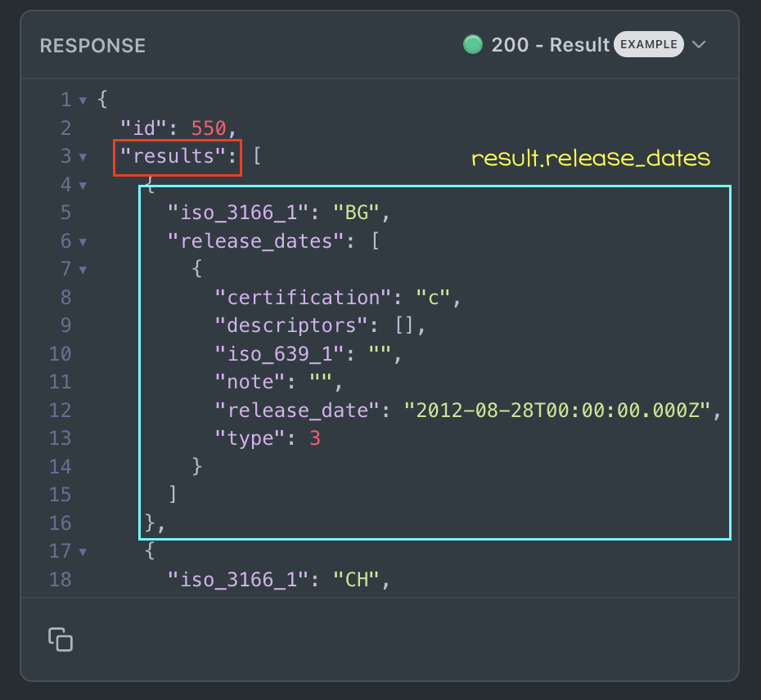This screenshot has width=761, height=700.
Task: Click the "id" key on line 2
Action: pos(144,128)
